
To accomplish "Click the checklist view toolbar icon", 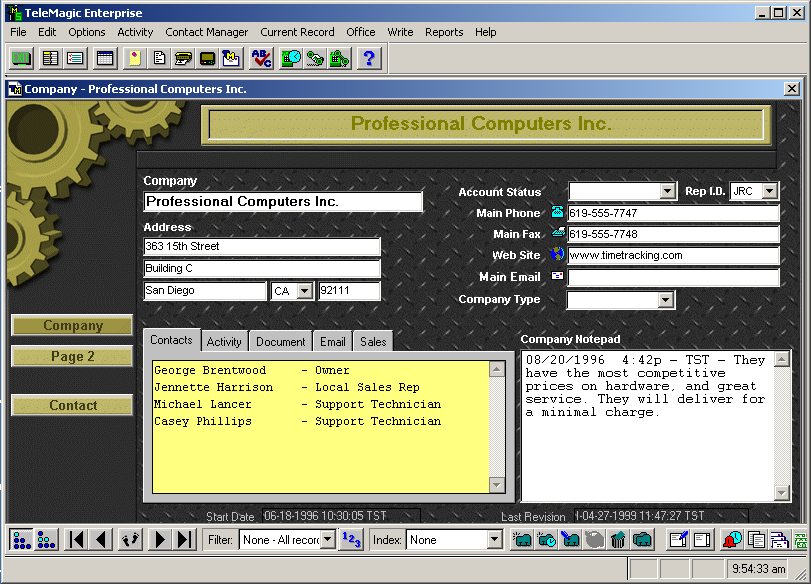I will [75, 58].
